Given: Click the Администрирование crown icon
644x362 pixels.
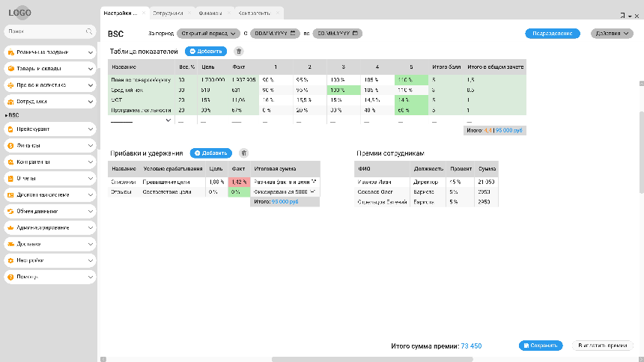Looking at the screenshot, I should (10, 227).
